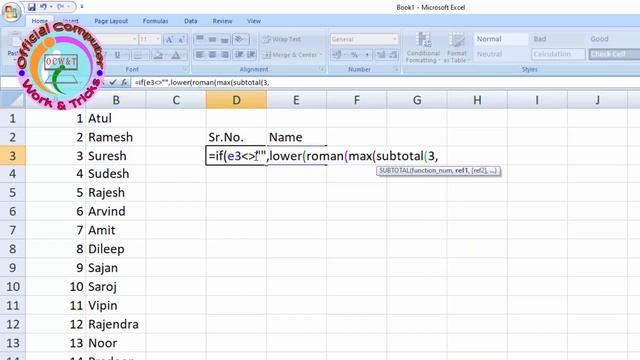Open Conditional Formatting menu
The image size is (640, 360).
(423, 48)
